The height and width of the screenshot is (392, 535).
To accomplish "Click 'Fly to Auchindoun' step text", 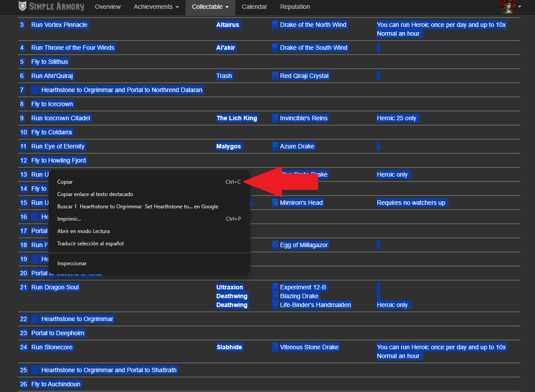I will click(x=56, y=384).
